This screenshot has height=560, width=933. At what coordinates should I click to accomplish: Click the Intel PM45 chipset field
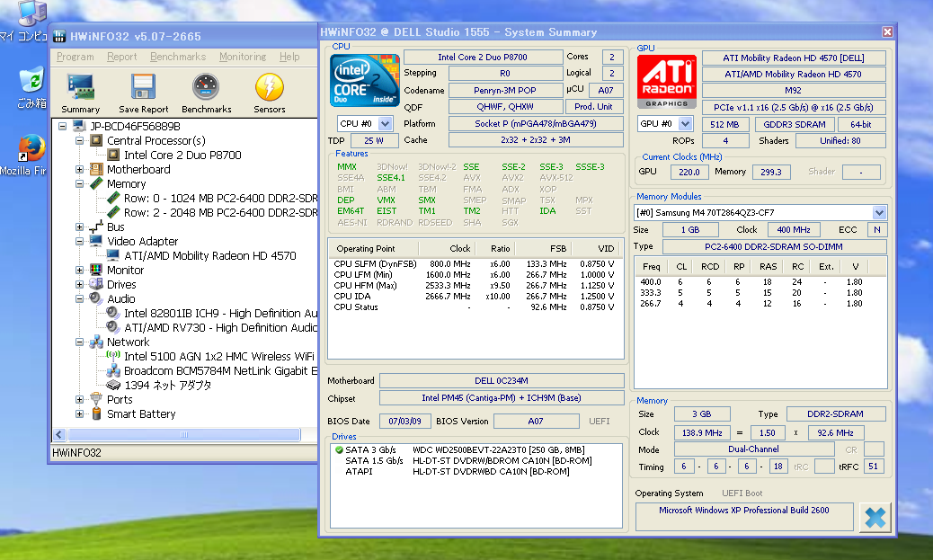[x=502, y=398]
